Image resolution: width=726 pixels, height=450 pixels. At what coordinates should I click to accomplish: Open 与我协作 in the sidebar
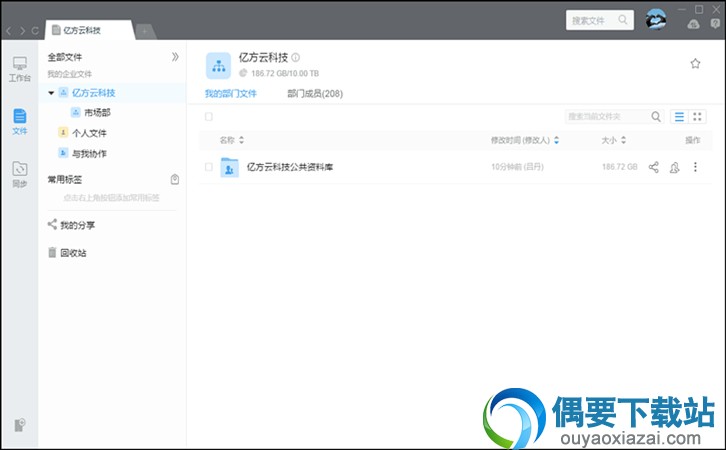[89, 153]
